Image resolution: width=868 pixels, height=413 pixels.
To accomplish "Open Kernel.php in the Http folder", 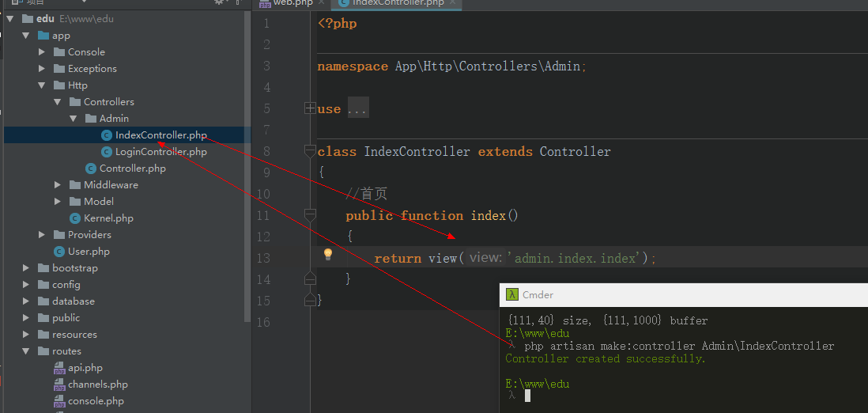I will pyautogui.click(x=108, y=218).
